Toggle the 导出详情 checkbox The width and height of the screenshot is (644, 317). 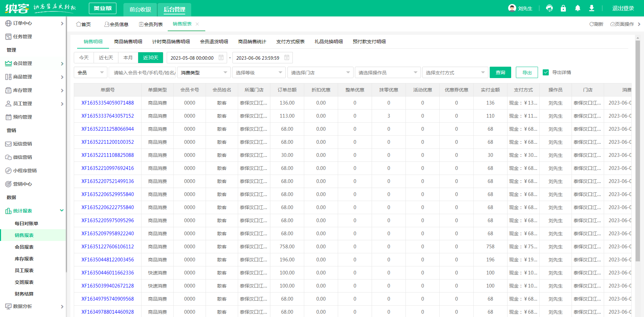pos(546,72)
